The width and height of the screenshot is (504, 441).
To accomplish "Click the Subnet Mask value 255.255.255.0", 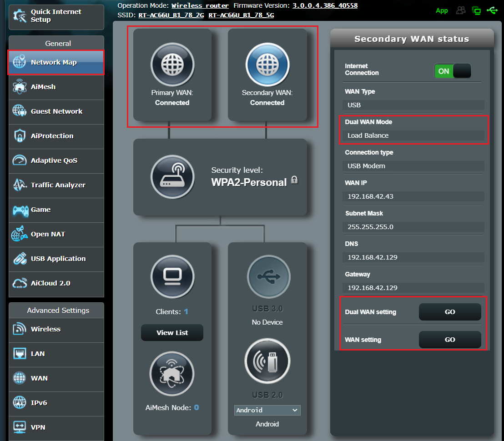I will coord(413,227).
